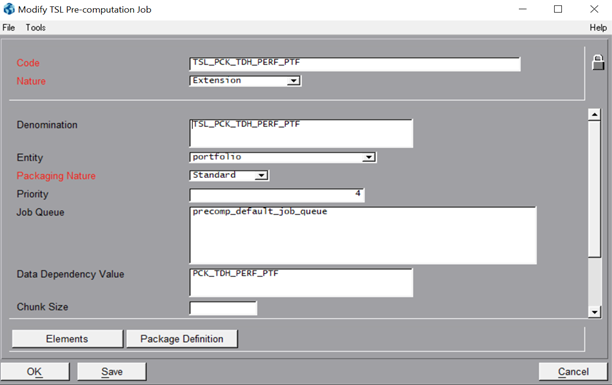Click into the Denomination text box
The width and height of the screenshot is (612, 385).
pos(301,134)
